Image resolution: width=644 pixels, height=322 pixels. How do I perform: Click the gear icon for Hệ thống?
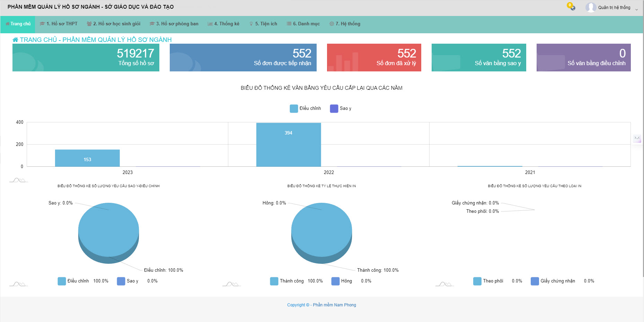332,24
